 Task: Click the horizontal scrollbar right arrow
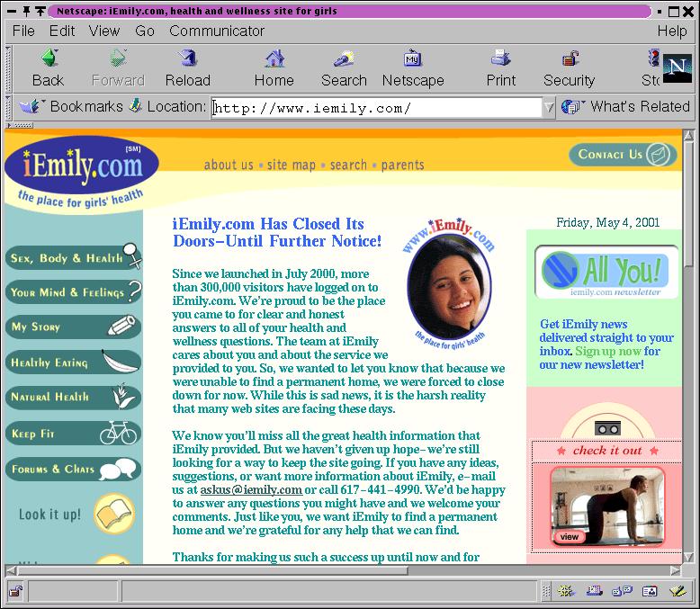tap(676, 570)
